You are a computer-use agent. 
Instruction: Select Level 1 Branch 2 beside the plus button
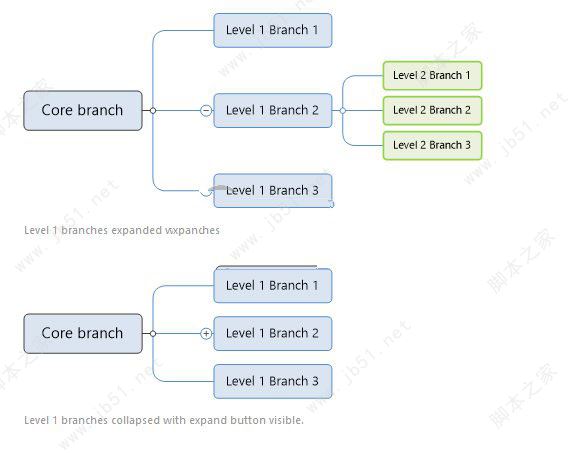tap(272, 333)
